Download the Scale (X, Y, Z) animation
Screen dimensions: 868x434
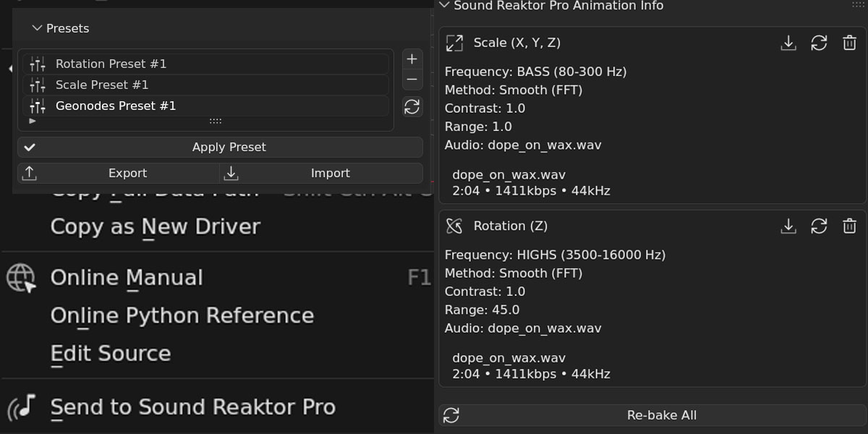point(788,43)
